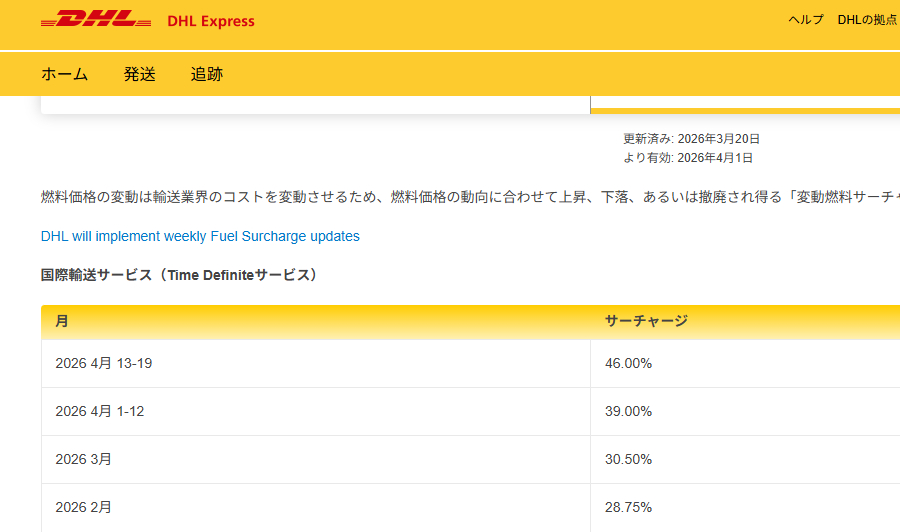Screen dimensions: 900x532
Task: Click the より有効: 2026年4月1日 text
Action: coord(688,158)
